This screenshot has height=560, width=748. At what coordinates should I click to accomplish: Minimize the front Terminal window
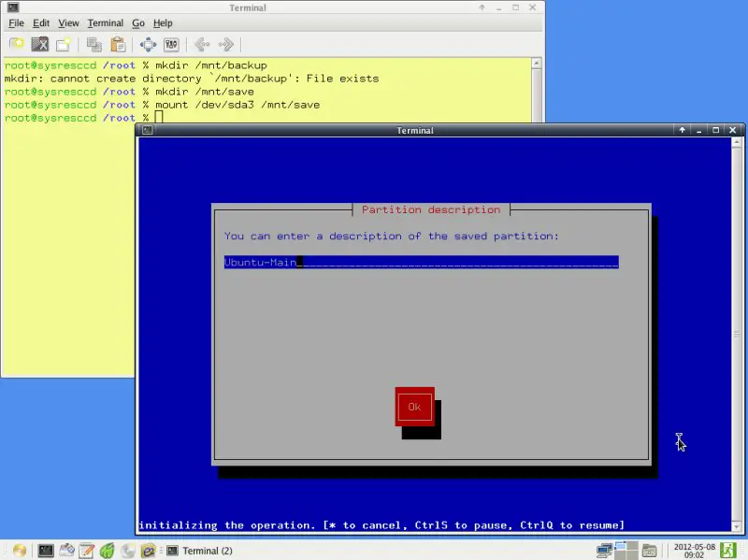click(698, 130)
